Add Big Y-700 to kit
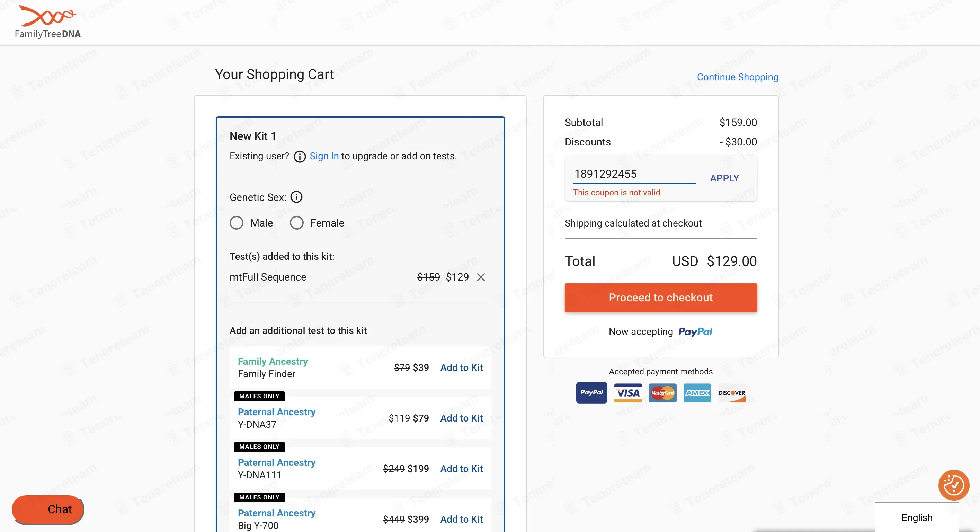This screenshot has height=532, width=980. [461, 520]
